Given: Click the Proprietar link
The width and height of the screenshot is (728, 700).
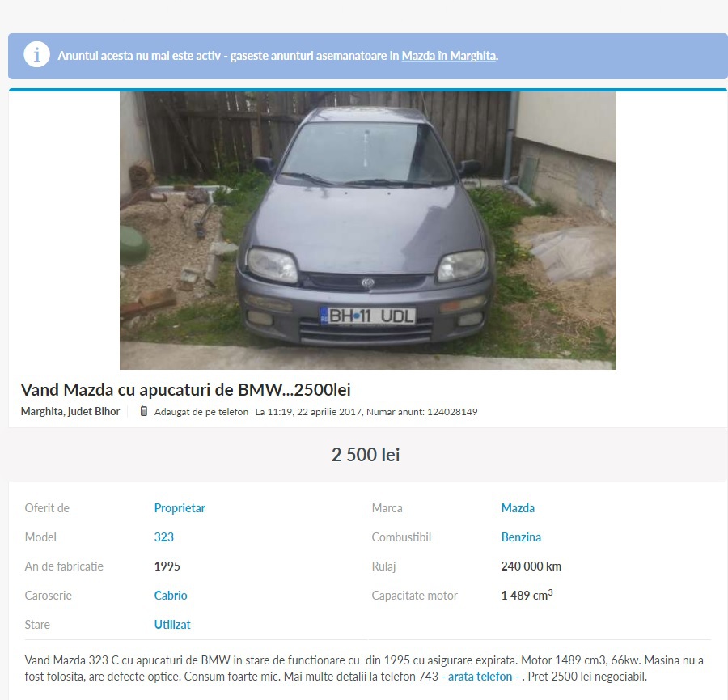Looking at the screenshot, I should pyautogui.click(x=180, y=508).
